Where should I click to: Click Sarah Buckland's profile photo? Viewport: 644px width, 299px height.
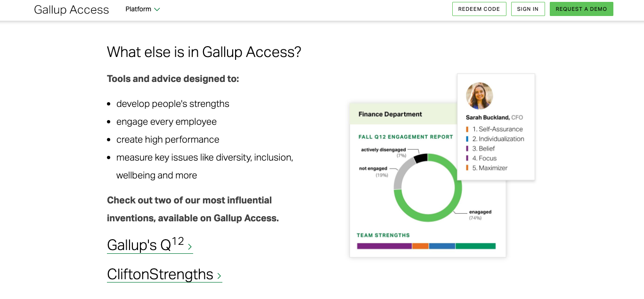(x=479, y=96)
